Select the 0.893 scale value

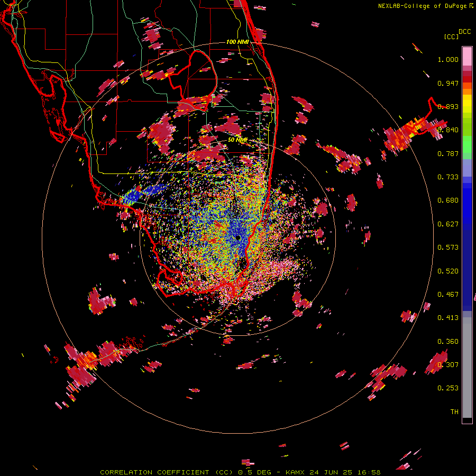[448, 106]
